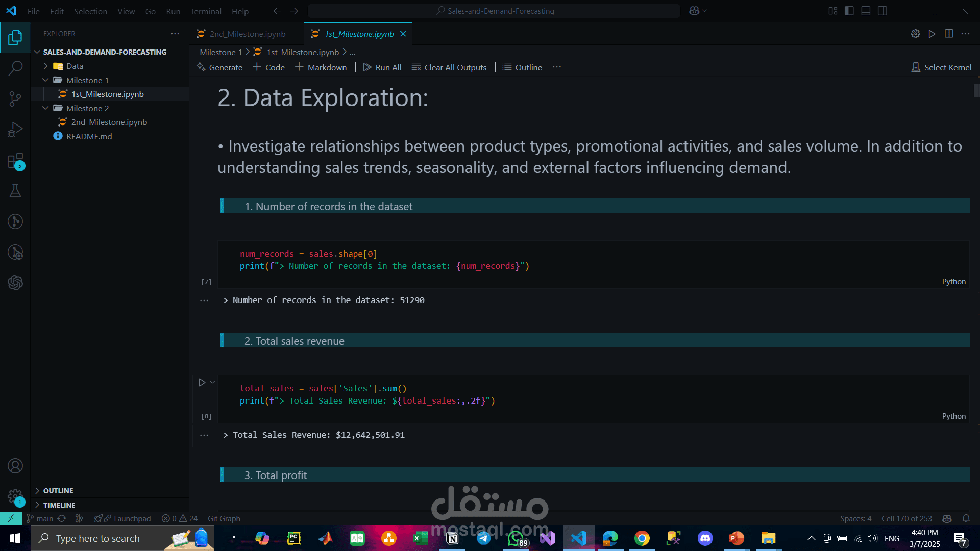Click the notebook vertical scrollbar

click(x=976, y=90)
